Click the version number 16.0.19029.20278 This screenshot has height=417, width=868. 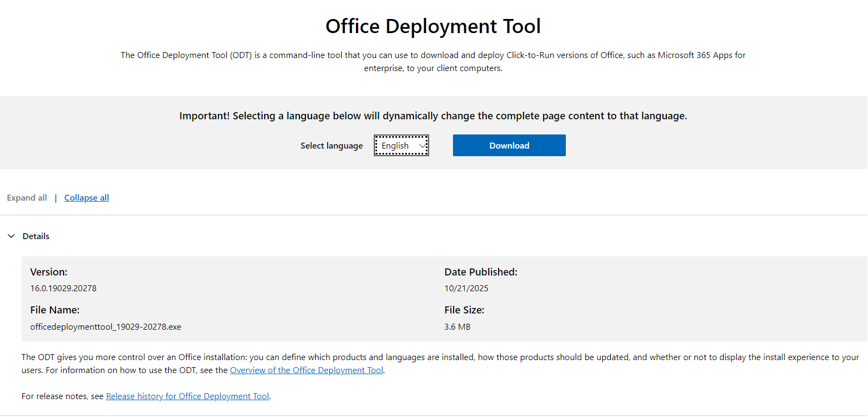pos(63,288)
